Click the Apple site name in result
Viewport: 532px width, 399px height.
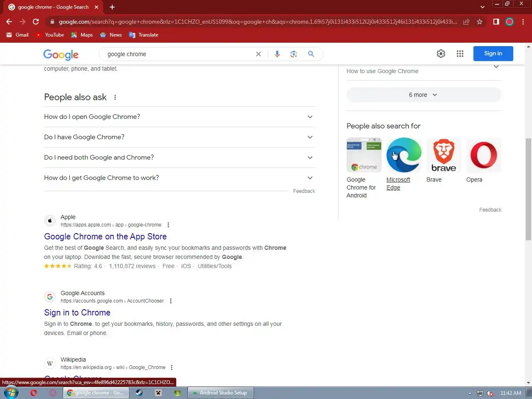(x=68, y=217)
